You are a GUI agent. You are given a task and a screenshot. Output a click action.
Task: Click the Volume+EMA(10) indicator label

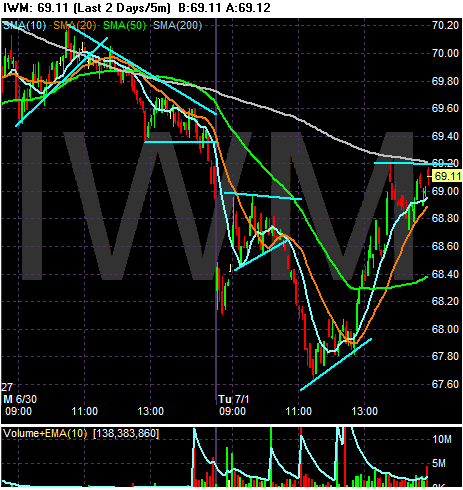click(x=46, y=434)
